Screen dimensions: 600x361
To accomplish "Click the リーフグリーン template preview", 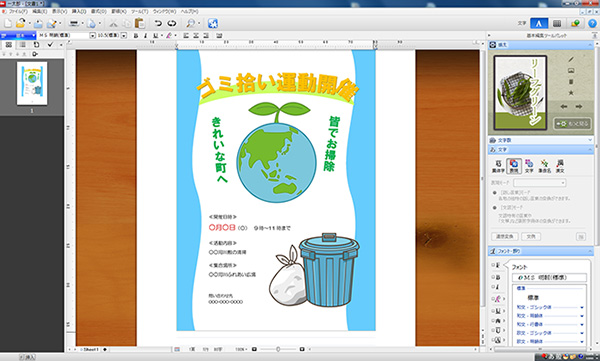I will (x=520, y=93).
